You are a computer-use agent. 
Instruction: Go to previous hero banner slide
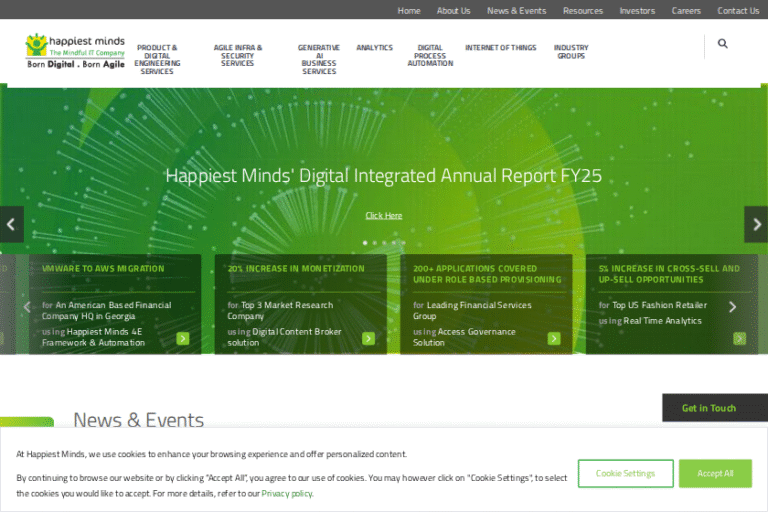pyautogui.click(x=11, y=224)
